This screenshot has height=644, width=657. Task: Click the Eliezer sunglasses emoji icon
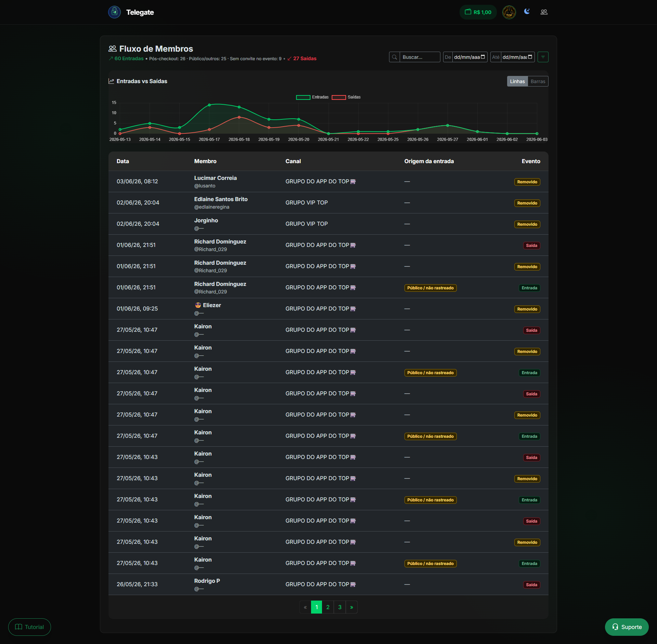pos(198,305)
